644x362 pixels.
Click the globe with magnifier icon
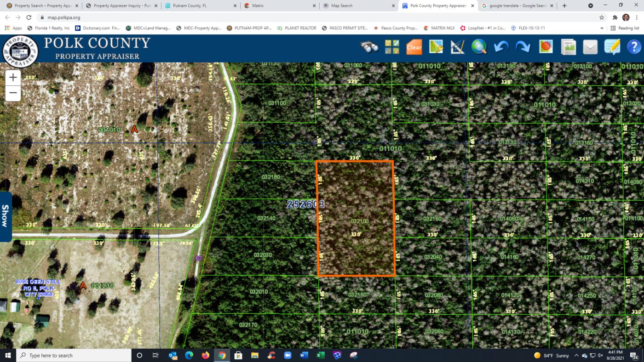(x=479, y=47)
